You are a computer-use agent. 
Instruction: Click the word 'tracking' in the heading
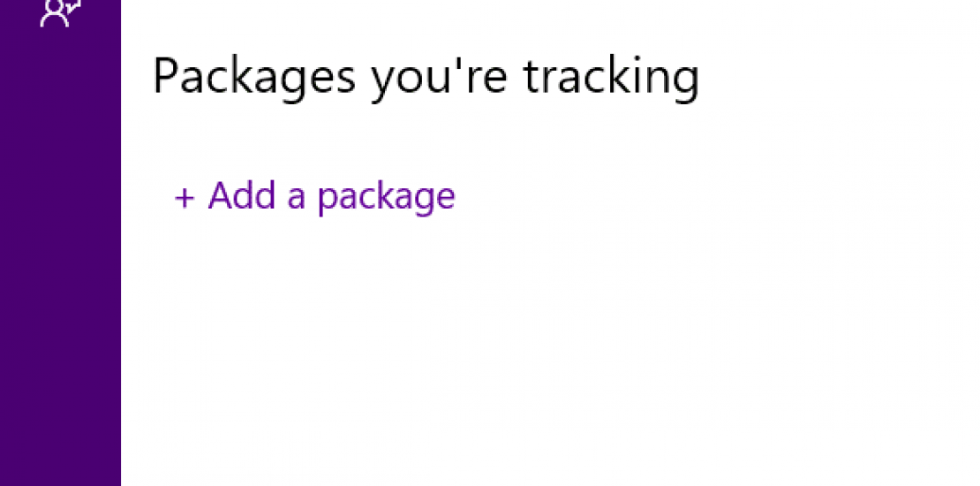(611, 78)
